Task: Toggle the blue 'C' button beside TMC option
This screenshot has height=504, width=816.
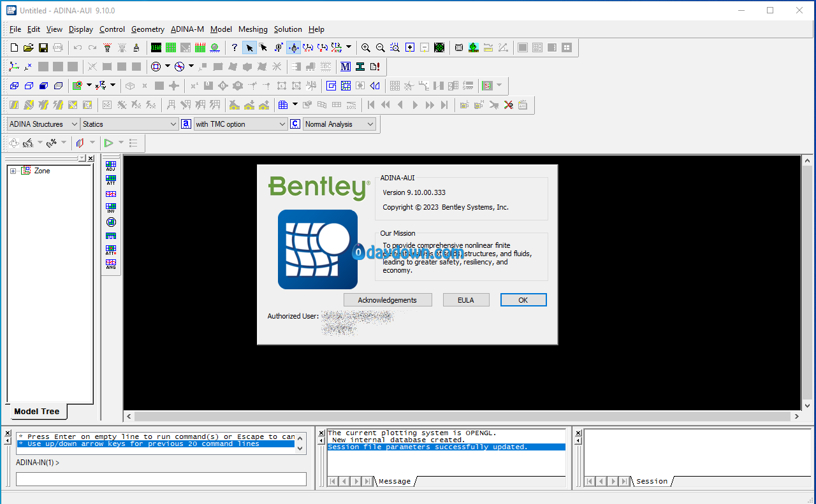Action: coord(295,124)
